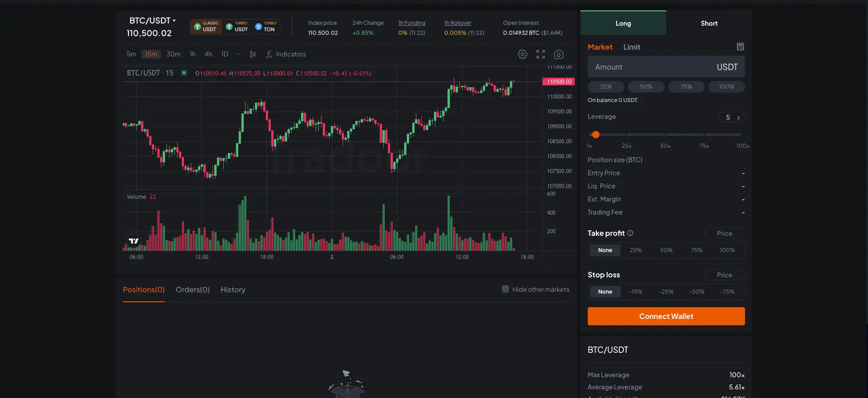Click the TradingView logo on chart

[134, 241]
